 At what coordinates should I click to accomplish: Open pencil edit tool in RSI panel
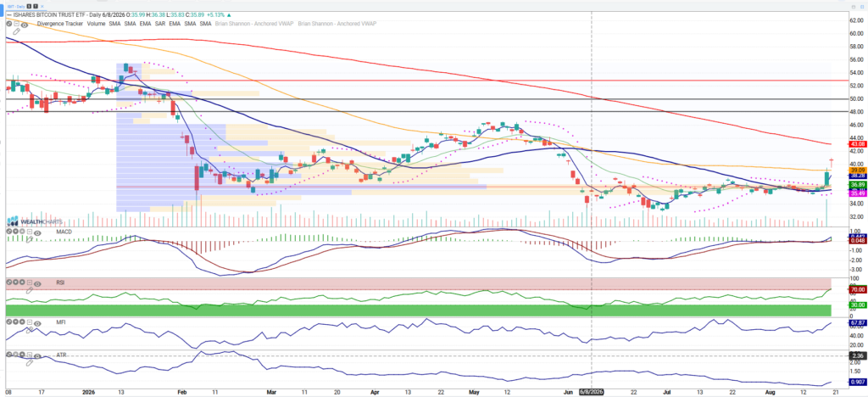click(x=29, y=290)
